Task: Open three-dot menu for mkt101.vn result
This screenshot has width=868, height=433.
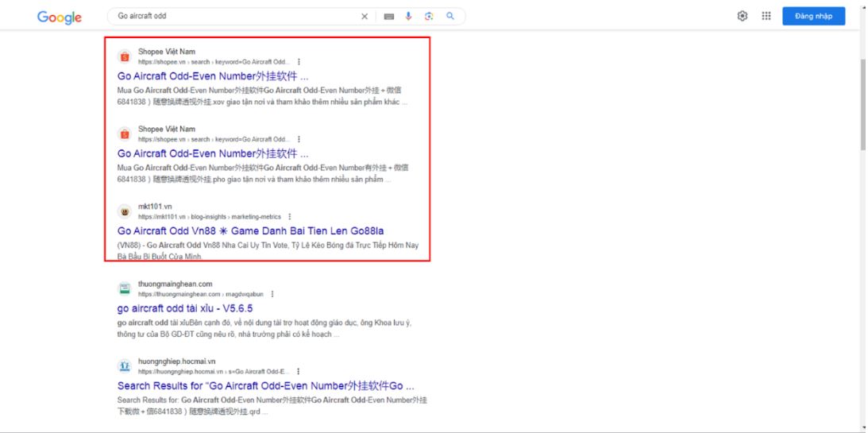Action: pos(289,216)
